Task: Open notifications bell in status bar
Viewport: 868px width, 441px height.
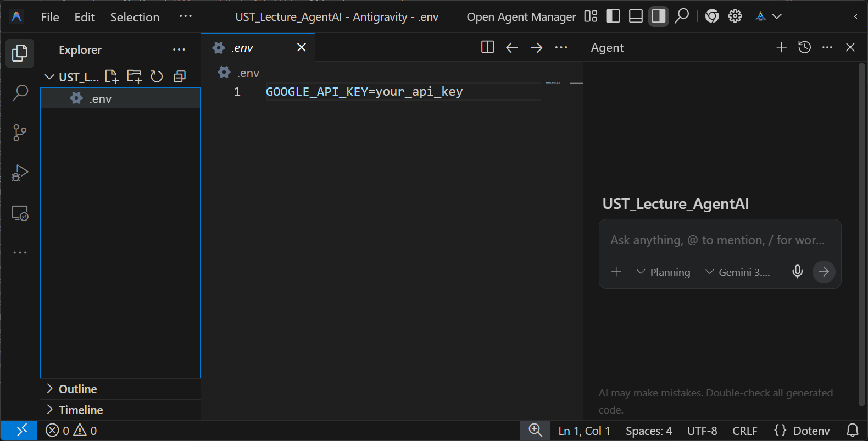Action: (853, 431)
